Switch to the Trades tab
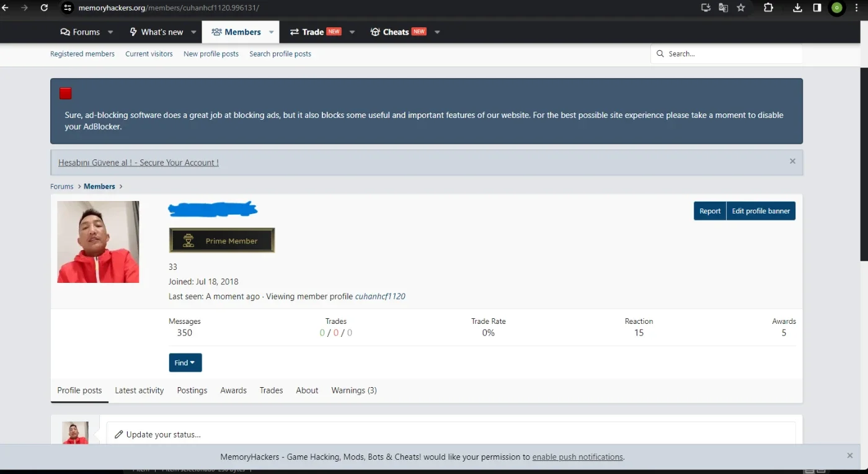 tap(272, 390)
